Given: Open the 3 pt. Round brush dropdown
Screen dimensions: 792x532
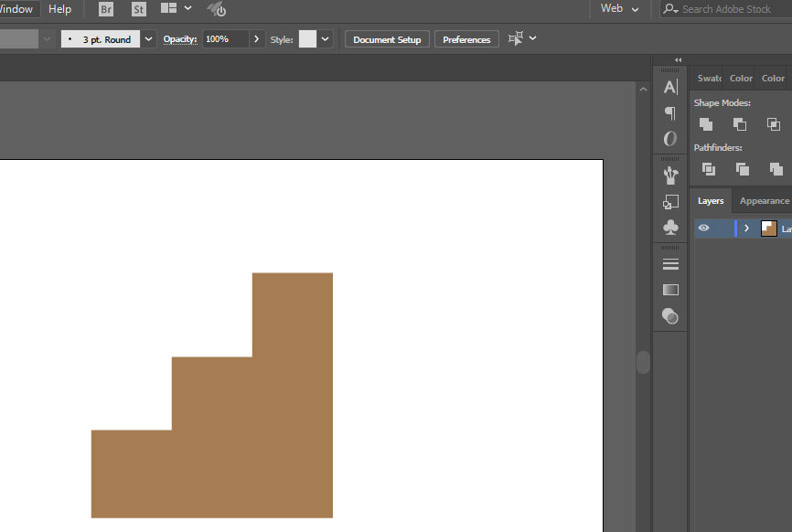Looking at the screenshot, I should click(148, 39).
